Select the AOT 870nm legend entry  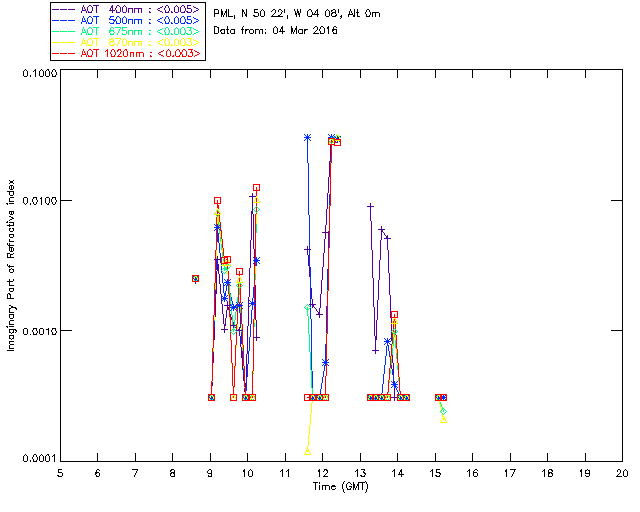coord(126,42)
